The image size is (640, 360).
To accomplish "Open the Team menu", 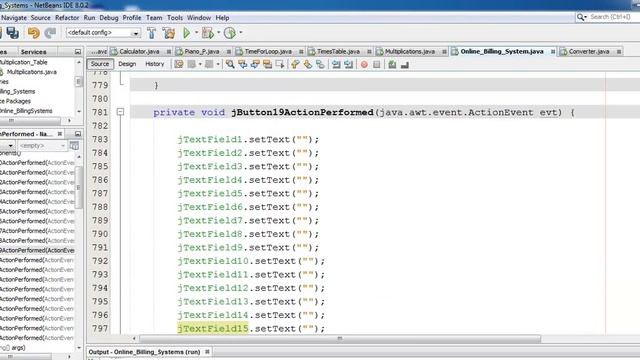I will (154, 18).
